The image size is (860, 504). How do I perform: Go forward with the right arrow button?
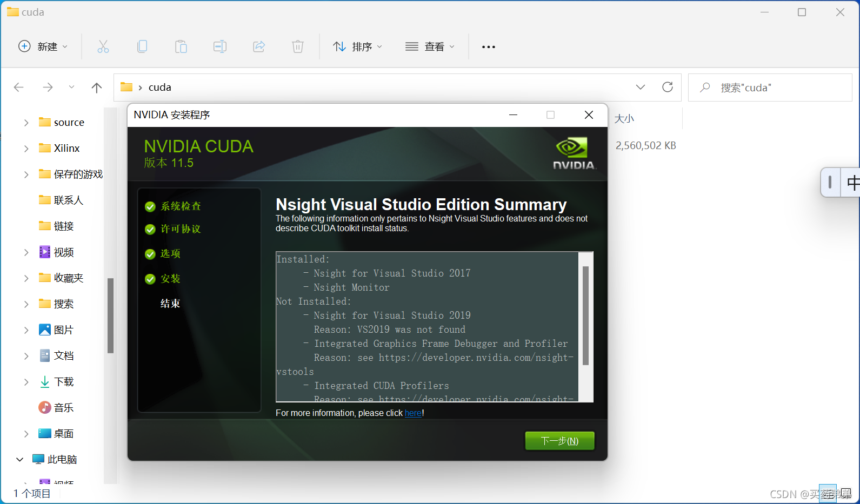48,87
